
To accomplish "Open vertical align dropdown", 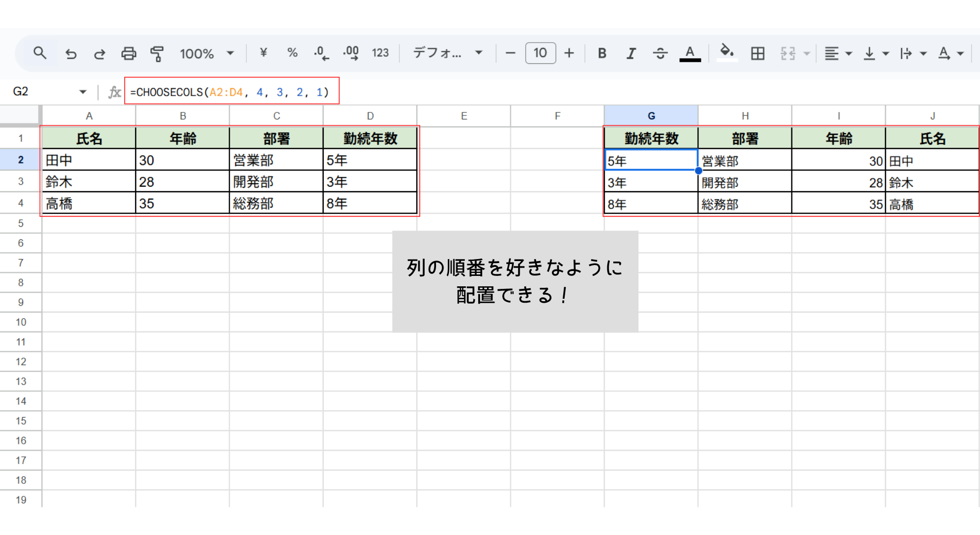I will point(876,53).
